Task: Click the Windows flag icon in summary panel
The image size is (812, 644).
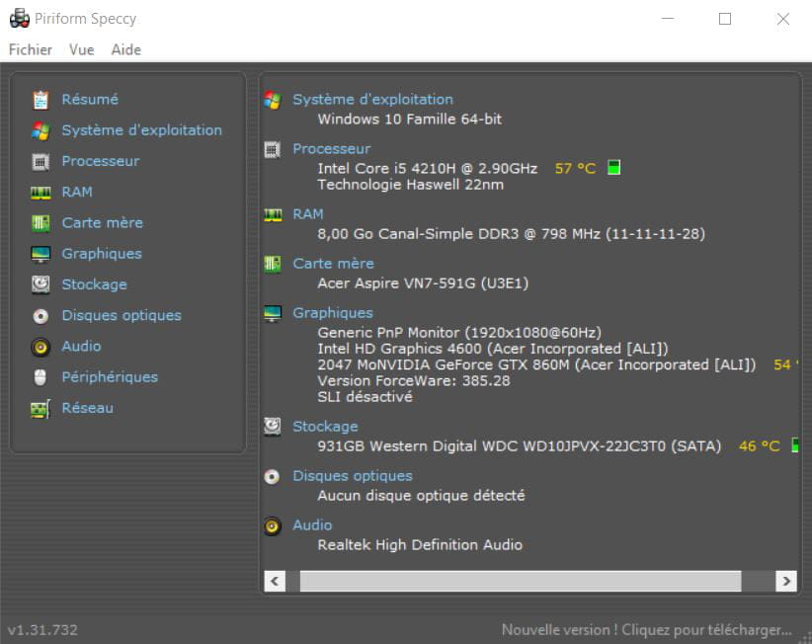Action: click(x=273, y=100)
